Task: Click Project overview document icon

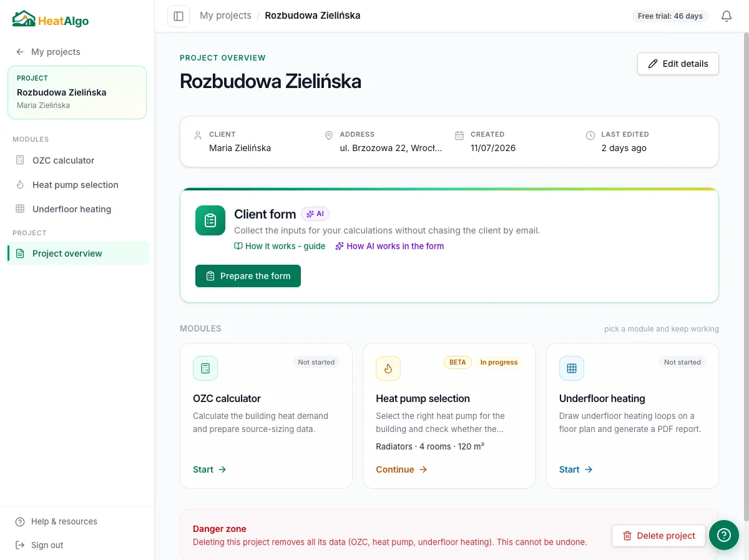Action: coord(20,253)
